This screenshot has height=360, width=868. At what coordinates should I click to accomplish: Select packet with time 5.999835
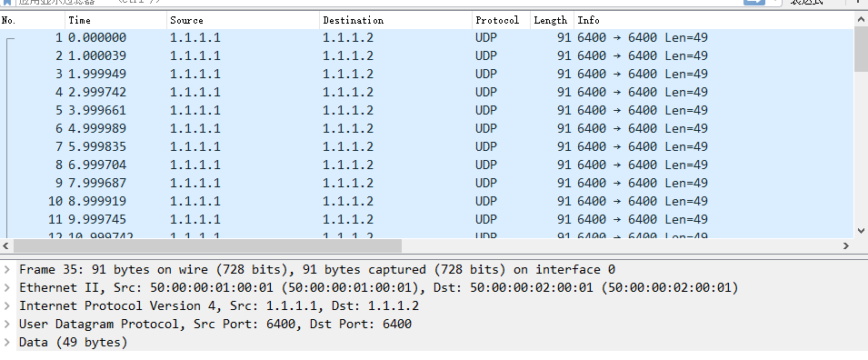pos(427,146)
